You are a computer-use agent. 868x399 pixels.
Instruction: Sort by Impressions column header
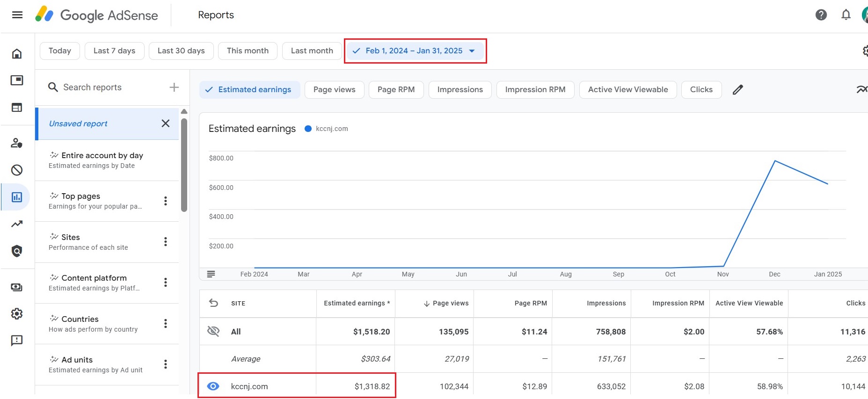point(606,303)
